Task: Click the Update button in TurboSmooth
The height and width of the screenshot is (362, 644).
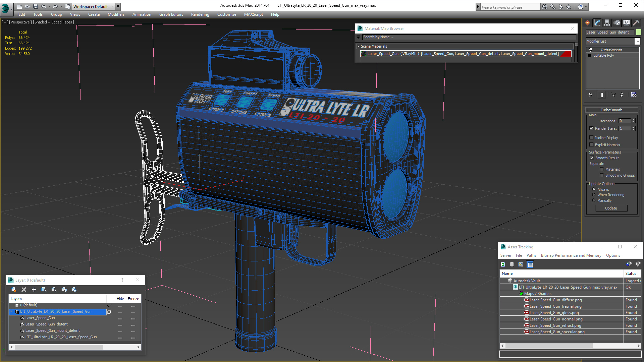Action: click(x=611, y=208)
